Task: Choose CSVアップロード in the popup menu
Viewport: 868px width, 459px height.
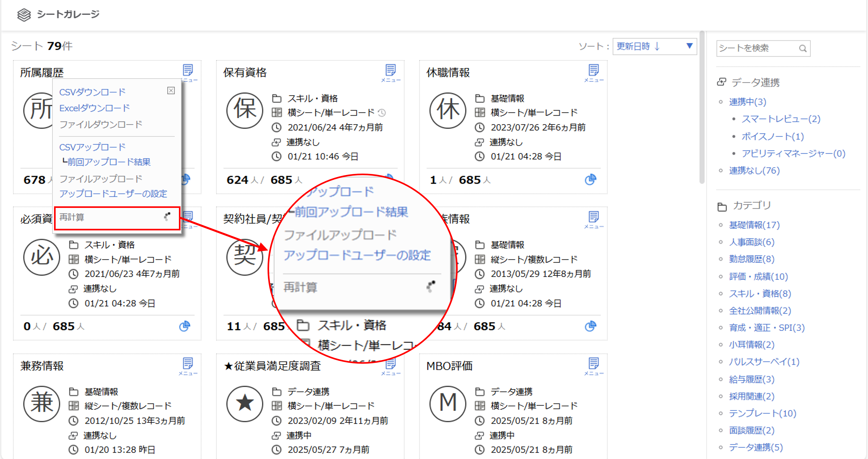Action: coord(92,147)
